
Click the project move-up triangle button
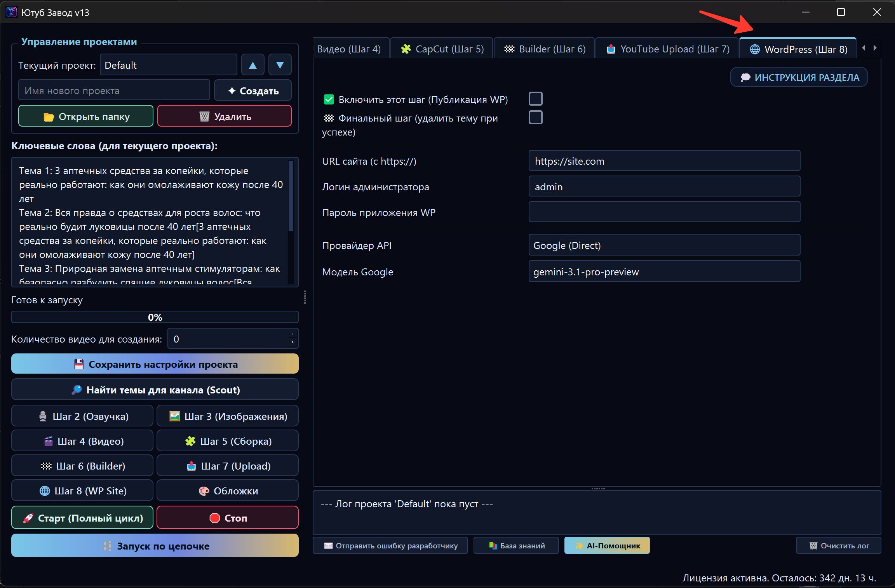pos(253,65)
